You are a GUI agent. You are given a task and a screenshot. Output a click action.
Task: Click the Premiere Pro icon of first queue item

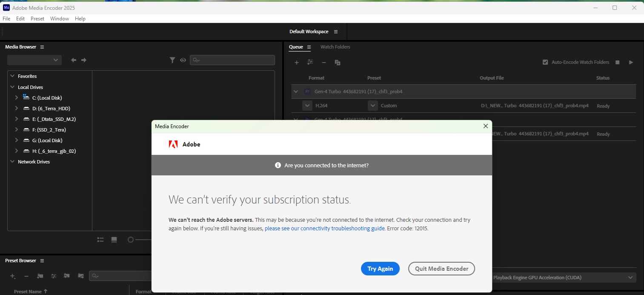(307, 92)
